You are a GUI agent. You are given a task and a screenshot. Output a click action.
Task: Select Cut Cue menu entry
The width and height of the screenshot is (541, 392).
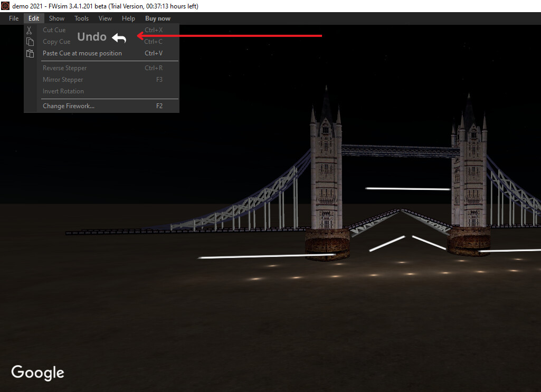coord(54,30)
